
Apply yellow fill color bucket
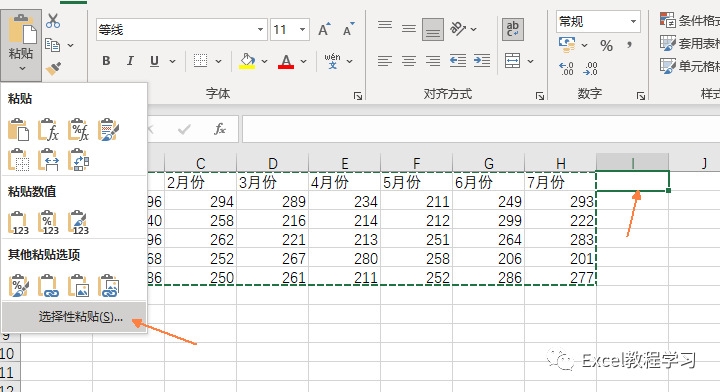pyautogui.click(x=247, y=61)
